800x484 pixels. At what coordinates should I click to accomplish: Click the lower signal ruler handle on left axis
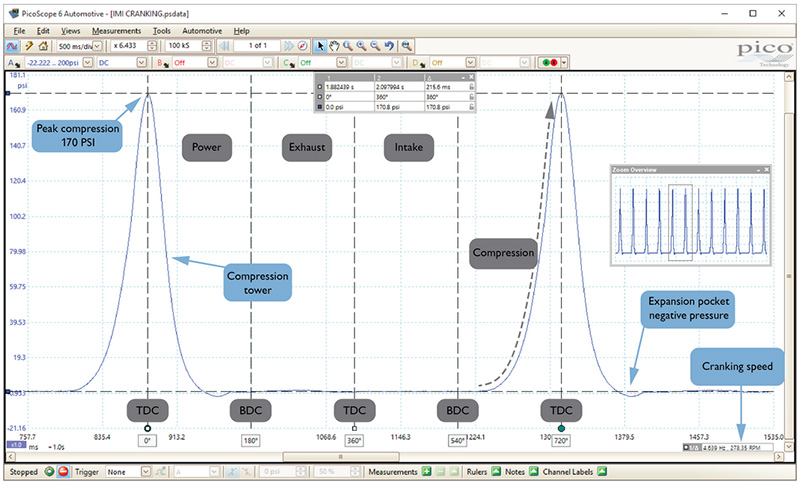(7, 392)
